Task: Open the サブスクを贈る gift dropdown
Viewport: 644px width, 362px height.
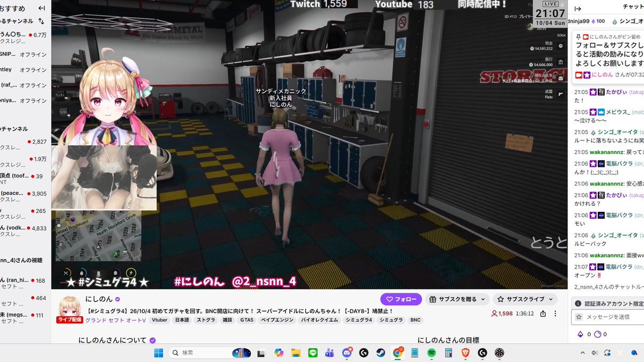Action: (x=457, y=299)
